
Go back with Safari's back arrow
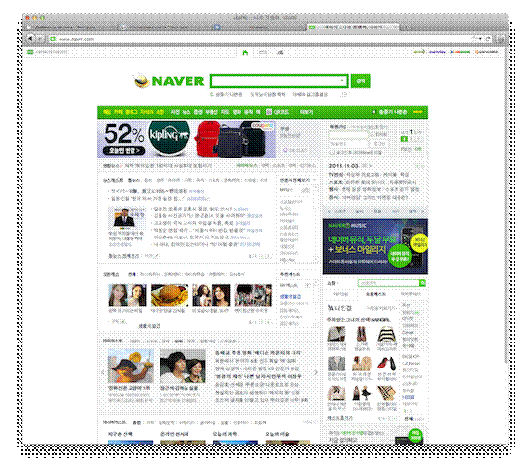[31, 39]
